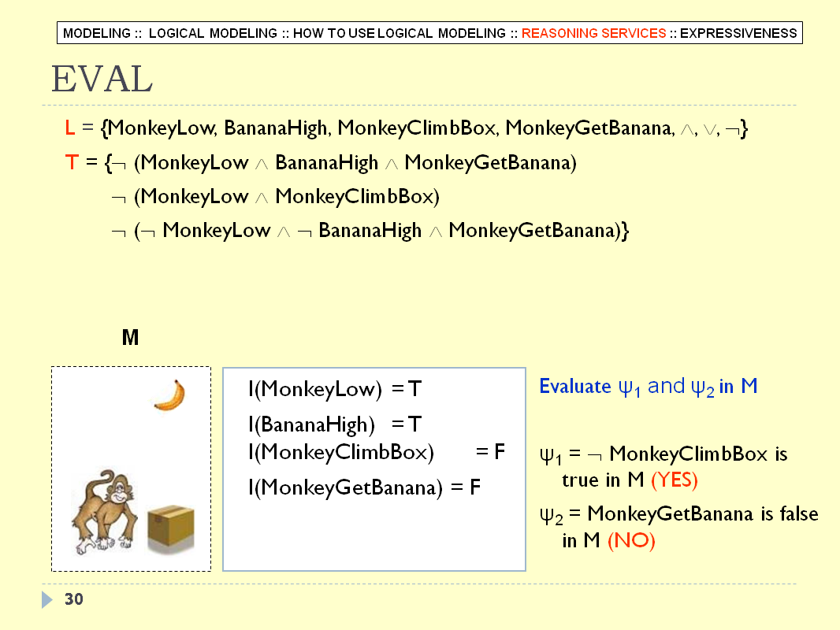Click the ψ1 = ¬ MonkeyClimbBox statement
Image resolution: width=840 pixels, height=630 pixels.
pos(663,467)
